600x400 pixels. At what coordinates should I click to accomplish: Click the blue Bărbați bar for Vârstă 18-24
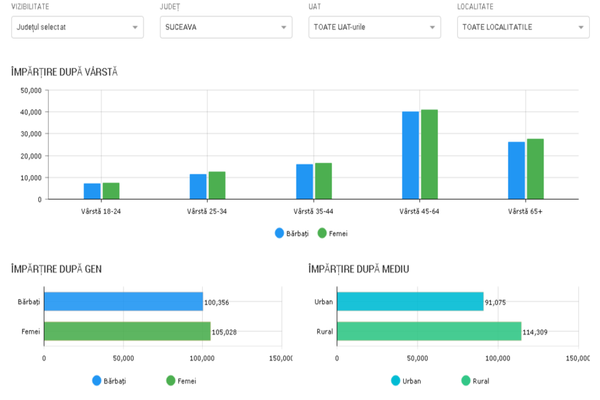coord(92,191)
